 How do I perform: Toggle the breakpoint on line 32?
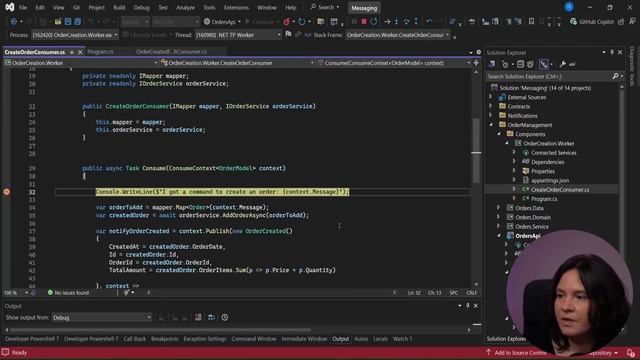[7, 192]
